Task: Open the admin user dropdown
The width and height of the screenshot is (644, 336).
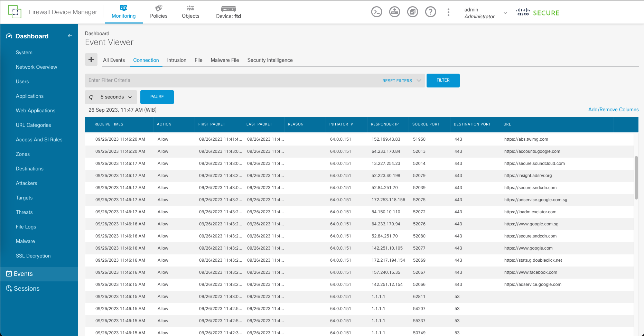Action: point(505,13)
